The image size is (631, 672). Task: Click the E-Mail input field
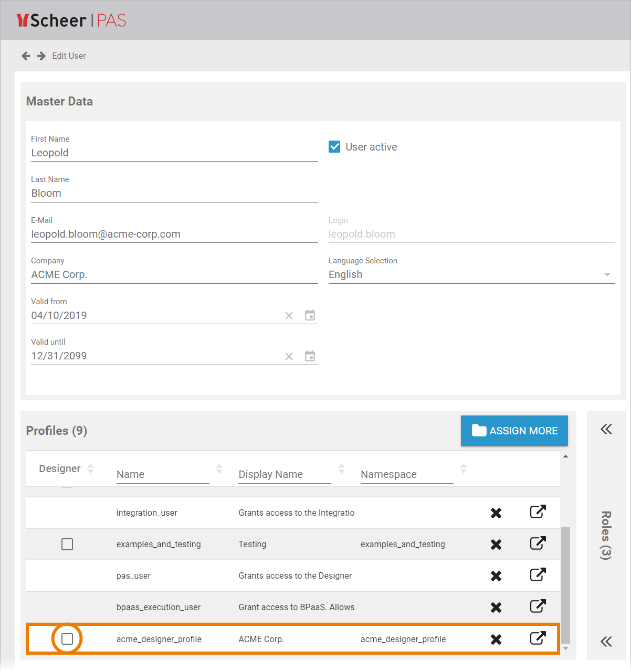[x=174, y=234]
